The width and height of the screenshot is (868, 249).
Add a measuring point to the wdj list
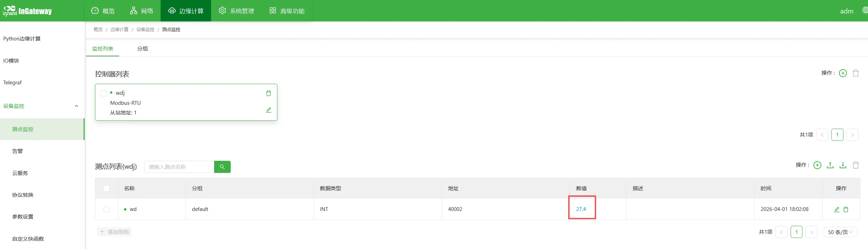coord(817,165)
